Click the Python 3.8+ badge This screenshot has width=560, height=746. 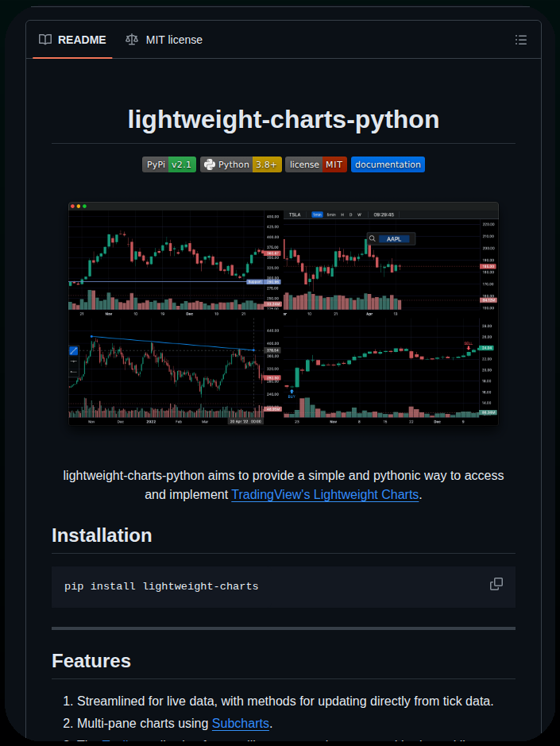241,164
